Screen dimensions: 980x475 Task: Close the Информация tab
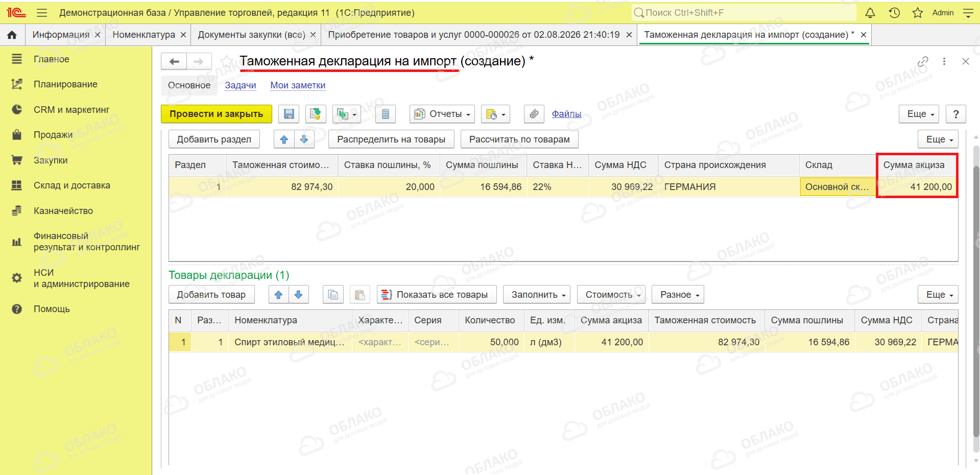pos(98,35)
